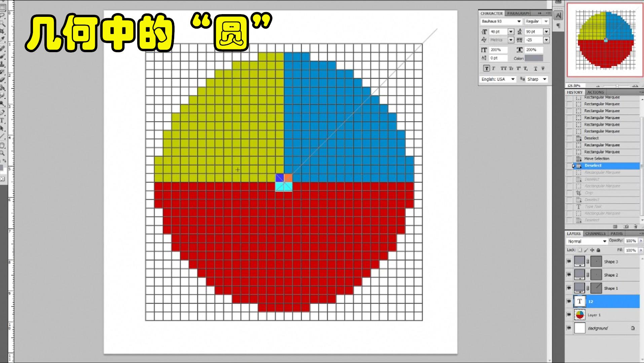The height and width of the screenshot is (363, 644).
Task: Select the Lasso tool
Action: click(x=3, y=15)
